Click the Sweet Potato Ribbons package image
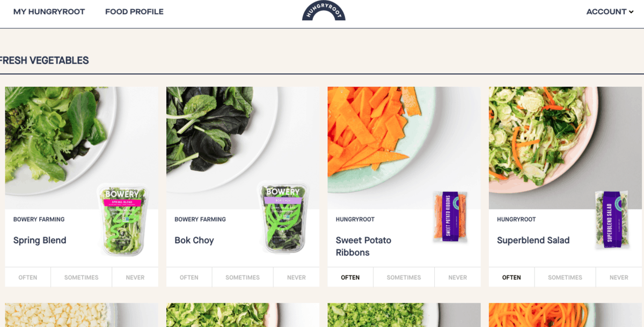The width and height of the screenshot is (644, 327). [450, 215]
